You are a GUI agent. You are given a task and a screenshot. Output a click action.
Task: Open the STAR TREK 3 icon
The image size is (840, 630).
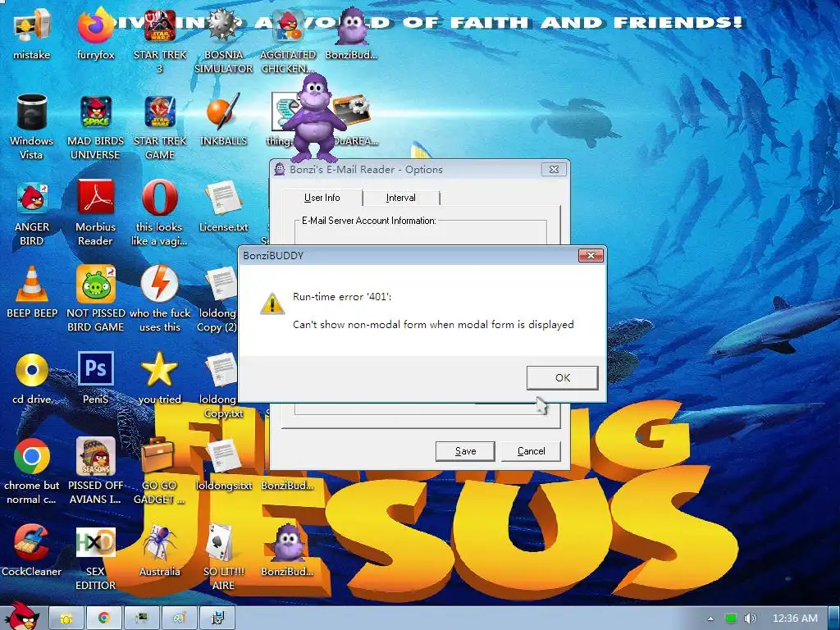click(x=160, y=41)
